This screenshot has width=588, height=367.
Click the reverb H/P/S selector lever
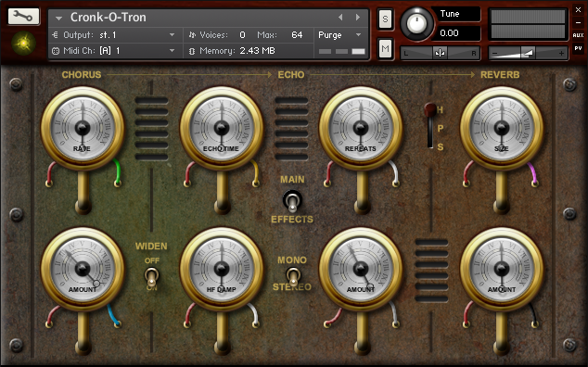pos(430,126)
